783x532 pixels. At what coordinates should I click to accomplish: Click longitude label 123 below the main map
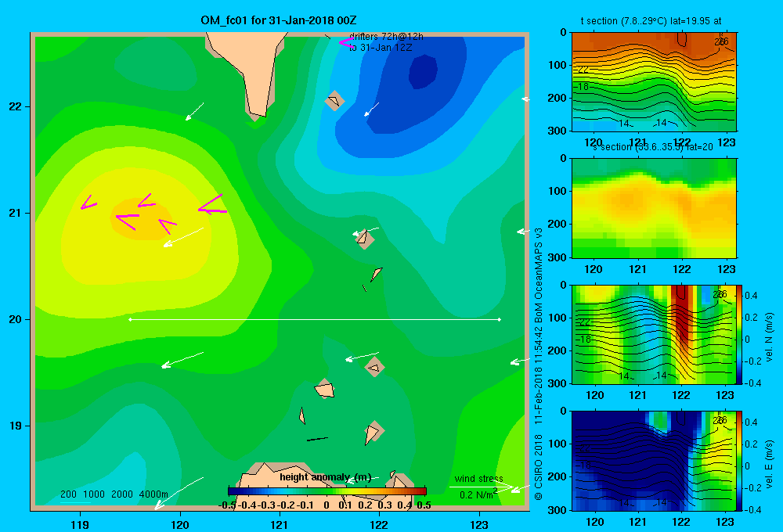point(479,524)
